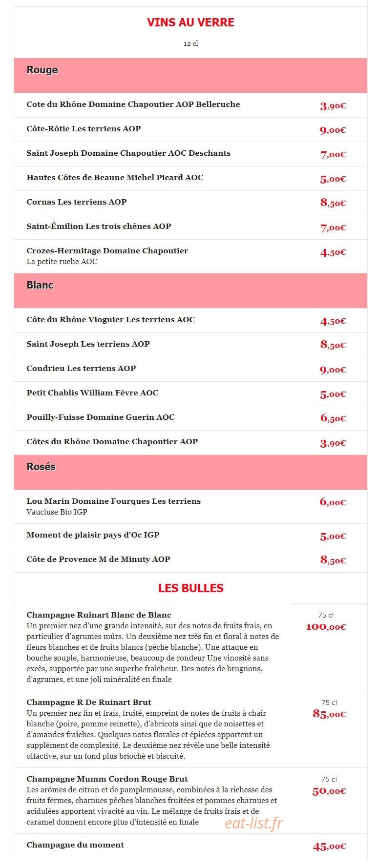Click Cornas Les terriens 8,50€ price

[333, 203]
